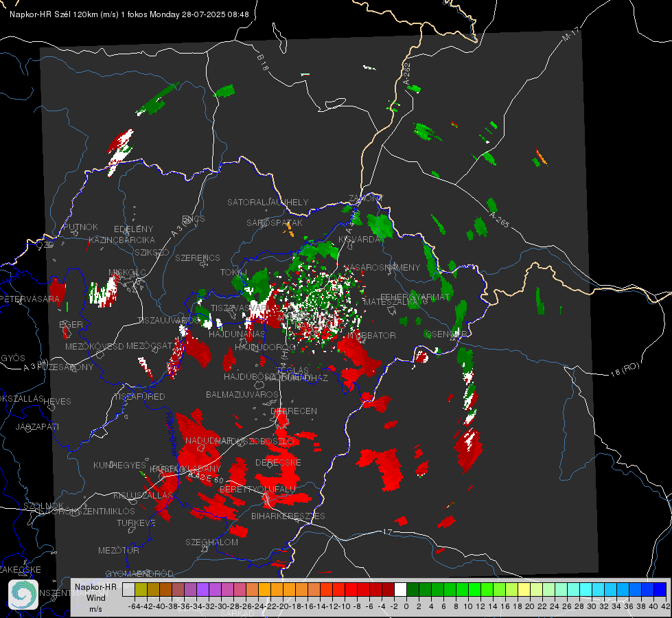Click the A-265 road label
The image size is (672, 618).
click(x=498, y=219)
